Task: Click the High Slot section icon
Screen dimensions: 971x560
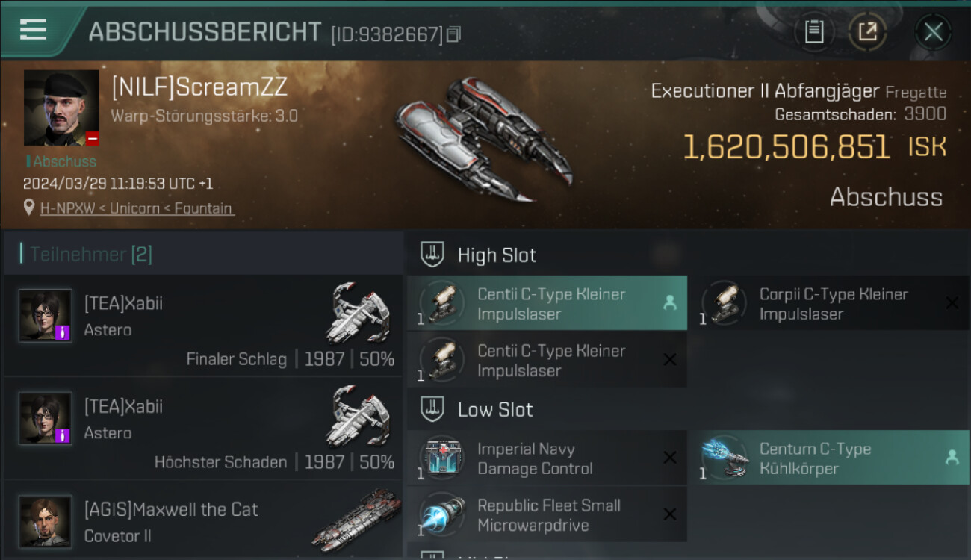Action: click(432, 255)
